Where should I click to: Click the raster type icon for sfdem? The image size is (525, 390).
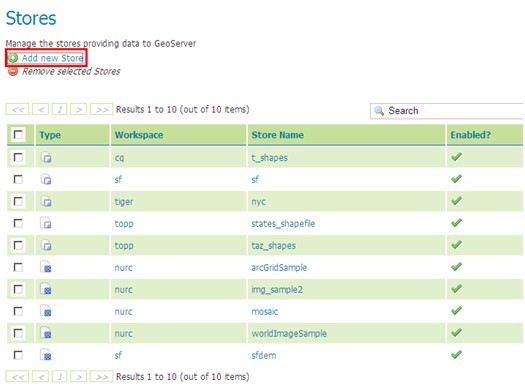point(46,355)
